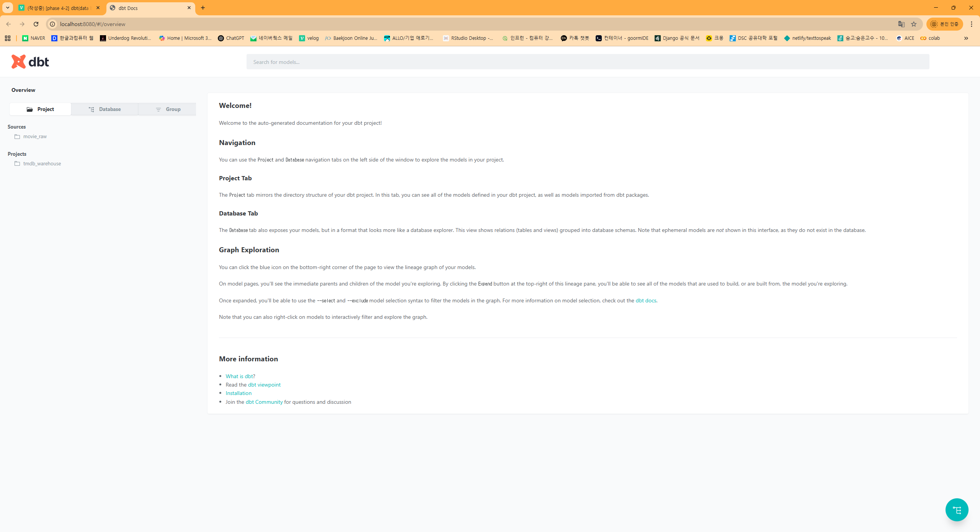Image resolution: width=980 pixels, height=532 pixels.
Task: Open new browser tab with plus
Action: [203, 8]
